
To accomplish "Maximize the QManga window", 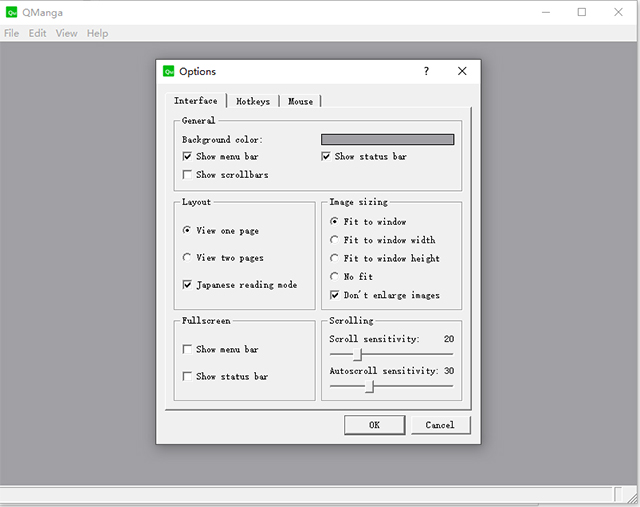I will pyautogui.click(x=582, y=12).
